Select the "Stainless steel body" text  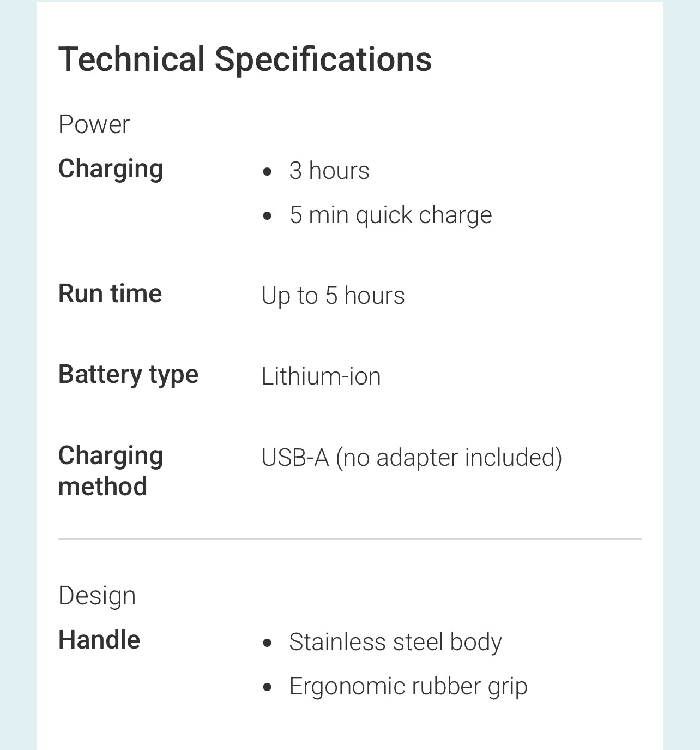(x=395, y=642)
